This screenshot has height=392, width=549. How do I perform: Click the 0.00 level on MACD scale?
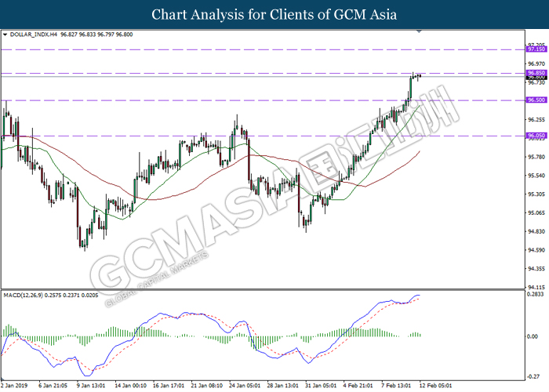(x=533, y=336)
